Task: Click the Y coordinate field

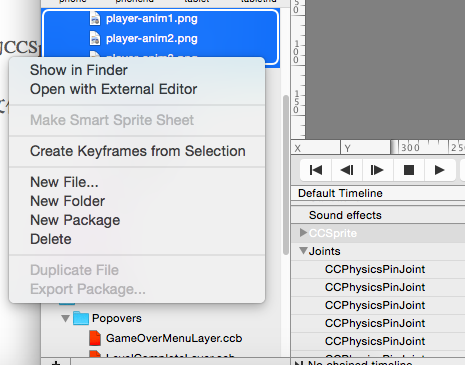Action: click(x=365, y=147)
